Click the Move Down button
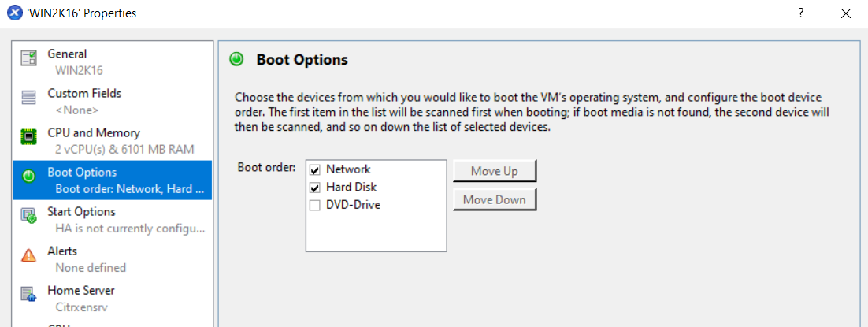This screenshot has width=868, height=327. pyautogui.click(x=495, y=199)
